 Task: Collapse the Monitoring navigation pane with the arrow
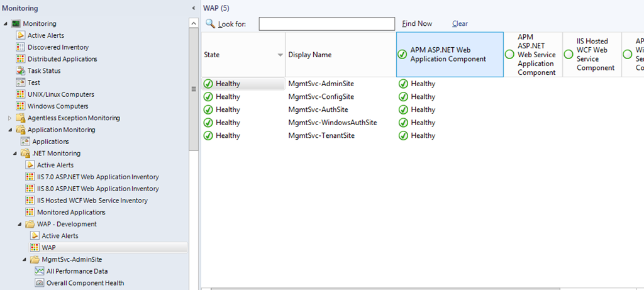pyautogui.click(x=193, y=8)
